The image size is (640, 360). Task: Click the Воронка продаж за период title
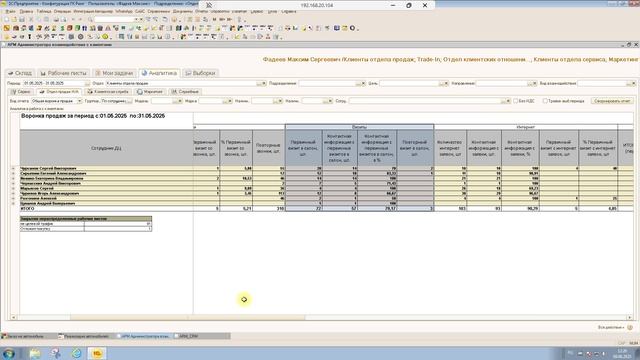click(93, 116)
